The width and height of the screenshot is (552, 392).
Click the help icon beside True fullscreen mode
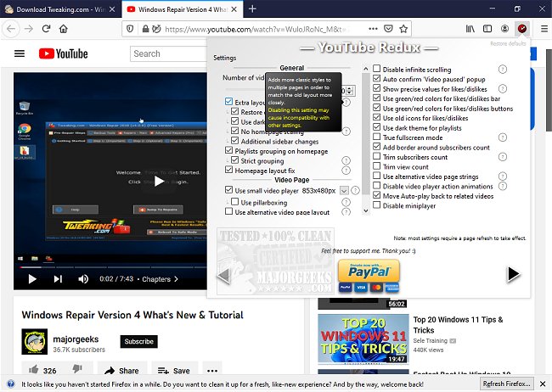pos(503,137)
